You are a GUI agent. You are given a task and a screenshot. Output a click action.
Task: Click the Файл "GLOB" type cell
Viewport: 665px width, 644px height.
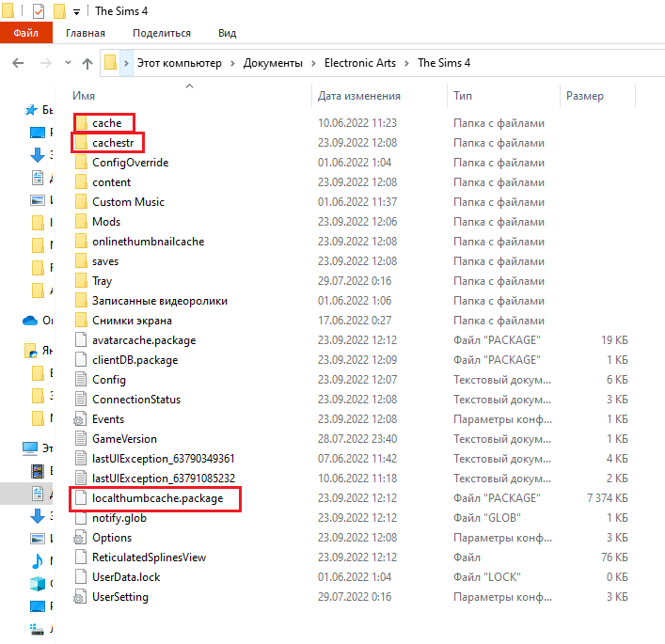(x=487, y=518)
